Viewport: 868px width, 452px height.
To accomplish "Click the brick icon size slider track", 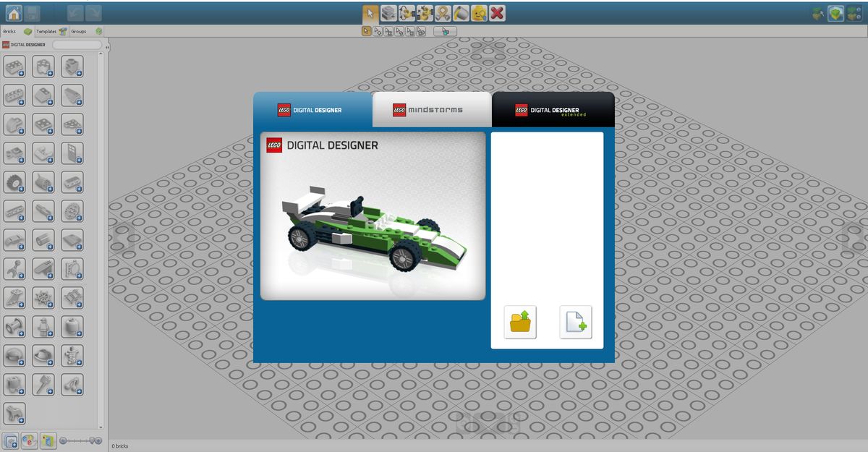I will click(80, 440).
